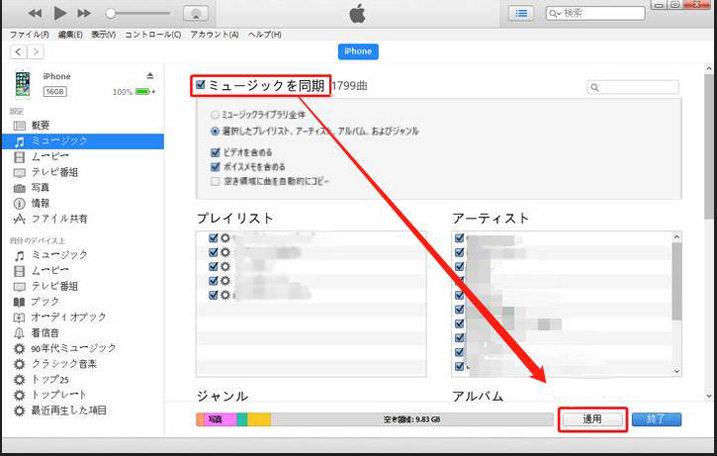Toggle the ミュージックを同期 checkbox
Image resolution: width=717 pixels, height=456 pixels.
click(200, 84)
